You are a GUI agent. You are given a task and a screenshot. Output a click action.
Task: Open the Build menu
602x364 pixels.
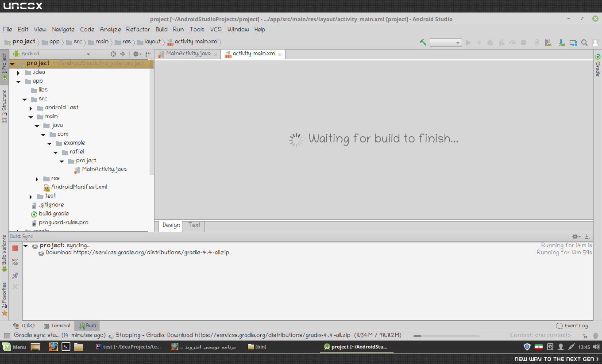(162, 30)
